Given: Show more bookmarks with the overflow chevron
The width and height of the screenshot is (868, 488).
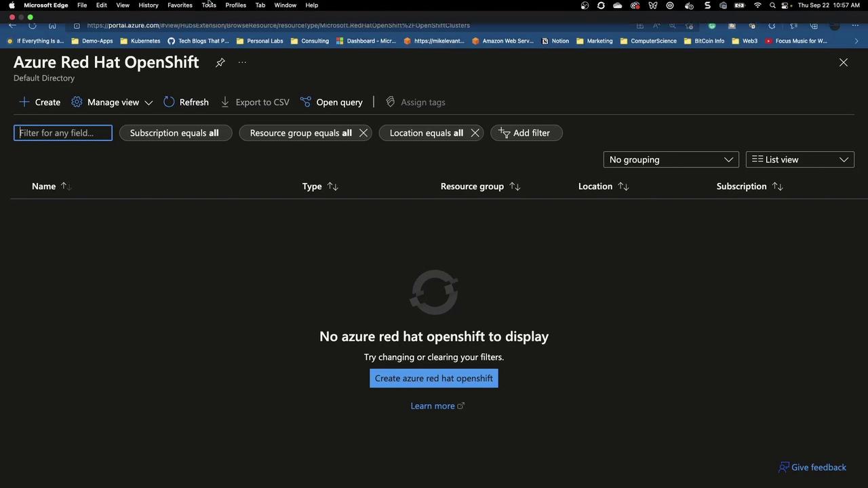Looking at the screenshot, I should click(856, 41).
